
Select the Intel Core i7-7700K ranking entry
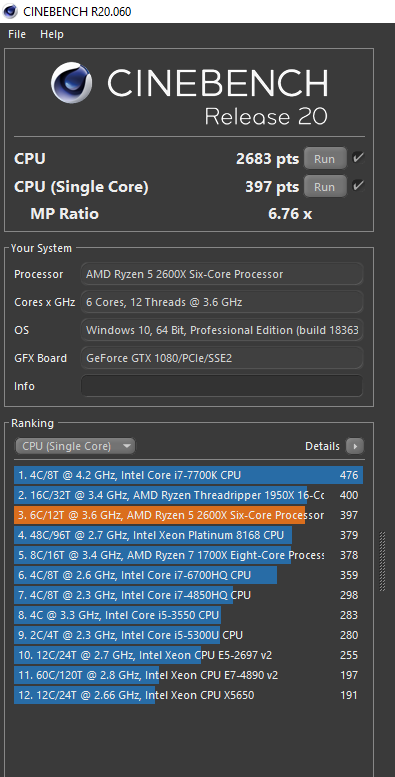(x=188, y=475)
